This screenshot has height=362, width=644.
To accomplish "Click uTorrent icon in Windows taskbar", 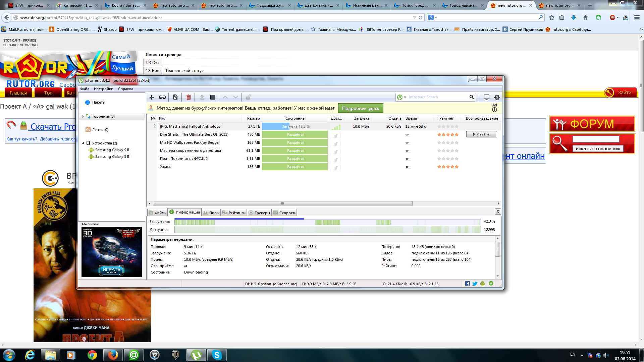I will coord(196,355).
